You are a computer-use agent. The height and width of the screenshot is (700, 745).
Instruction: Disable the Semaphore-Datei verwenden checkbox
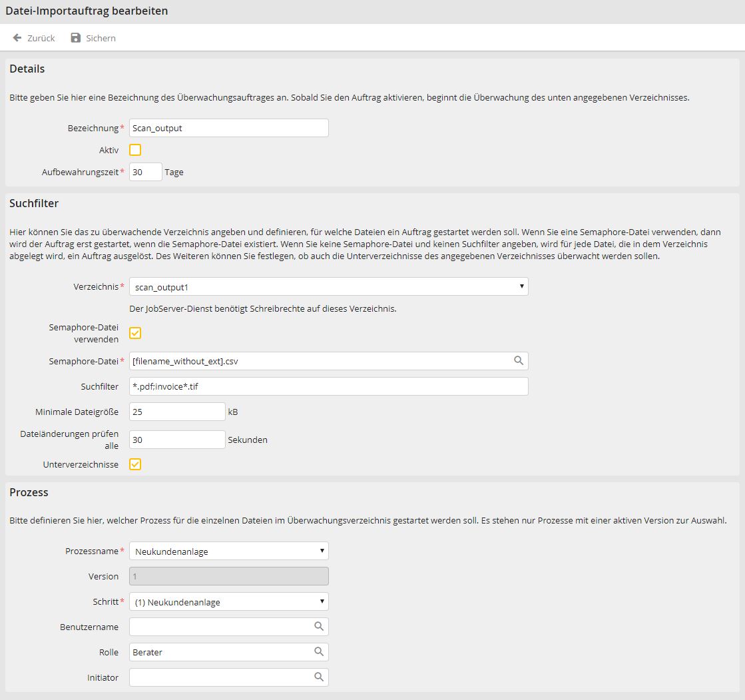[x=135, y=333]
